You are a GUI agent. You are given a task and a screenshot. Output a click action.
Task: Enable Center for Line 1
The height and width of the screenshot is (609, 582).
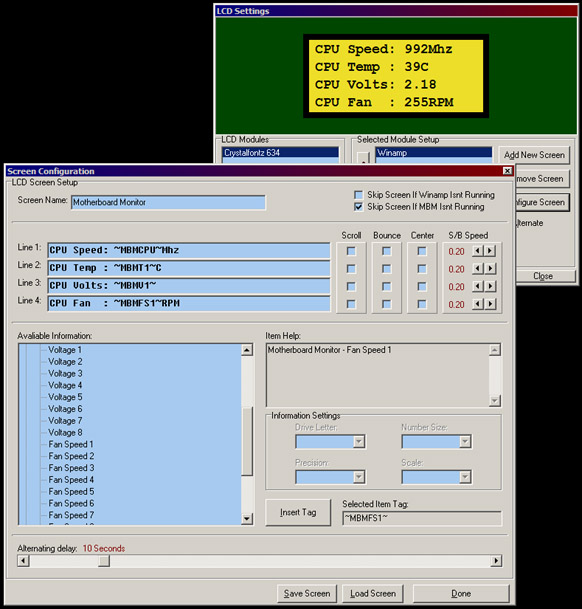pos(422,251)
